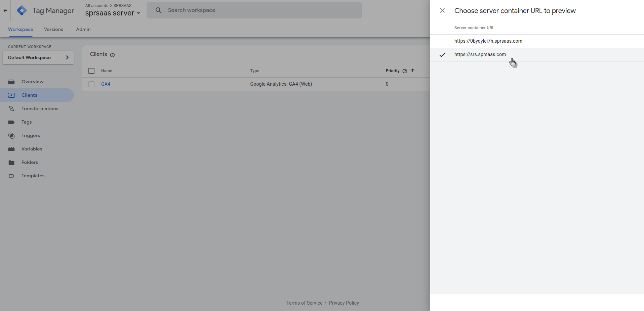Viewport: 644px width, 311px height.
Task: Select the Tags icon in the sidebar
Action: [x=11, y=122]
